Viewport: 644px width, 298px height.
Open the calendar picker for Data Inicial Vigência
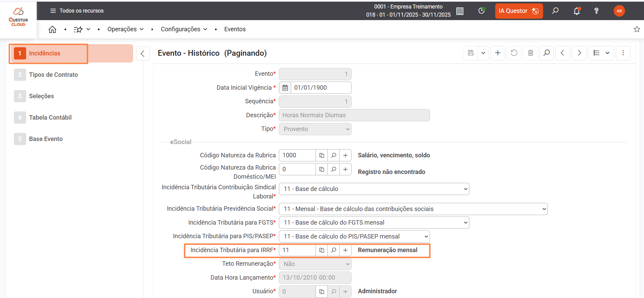point(285,88)
